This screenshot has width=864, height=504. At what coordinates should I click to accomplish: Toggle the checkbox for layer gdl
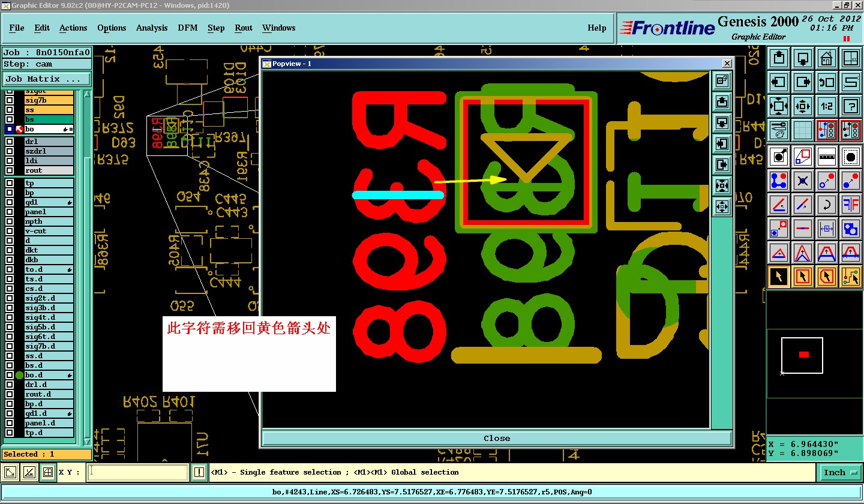point(10,202)
